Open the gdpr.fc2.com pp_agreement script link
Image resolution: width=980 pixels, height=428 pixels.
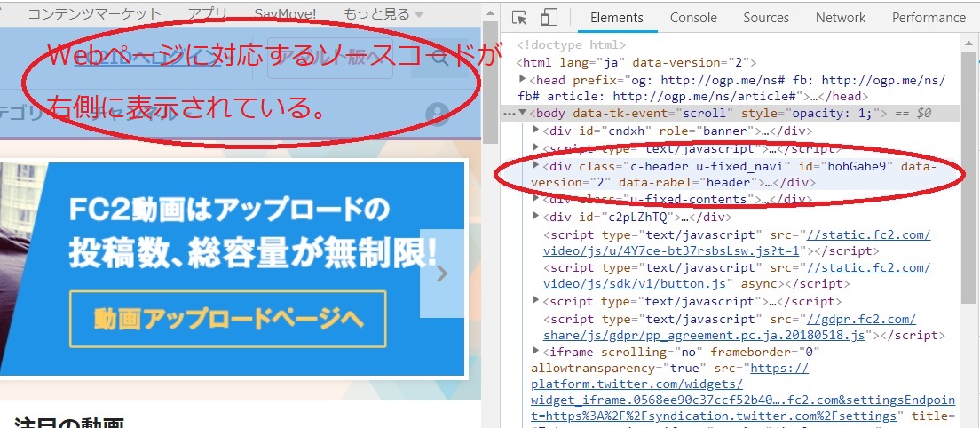[x=730, y=328]
